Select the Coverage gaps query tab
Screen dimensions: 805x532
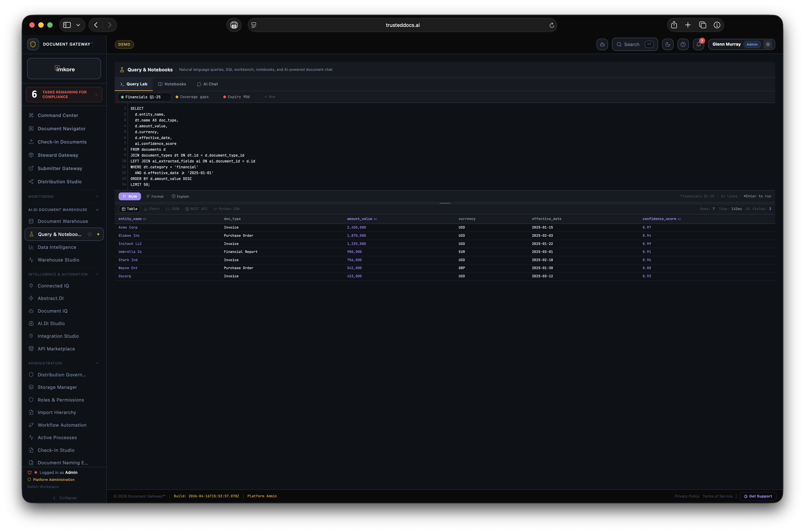tap(192, 97)
